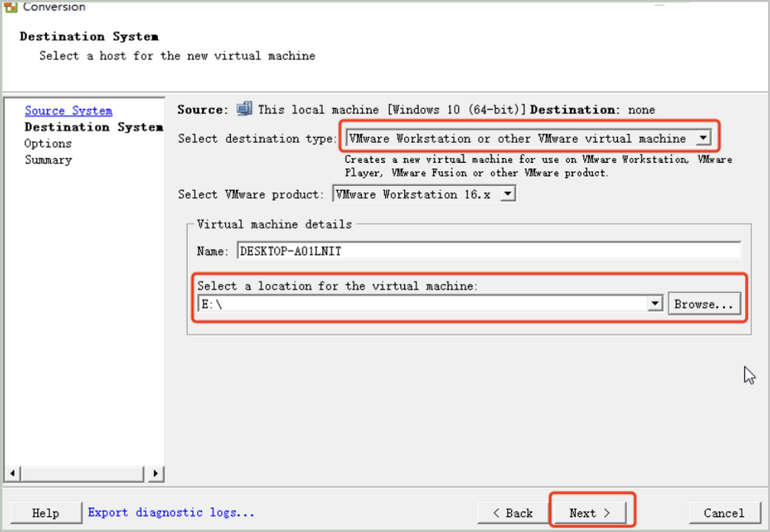Go to previous step with Back

pos(513,513)
